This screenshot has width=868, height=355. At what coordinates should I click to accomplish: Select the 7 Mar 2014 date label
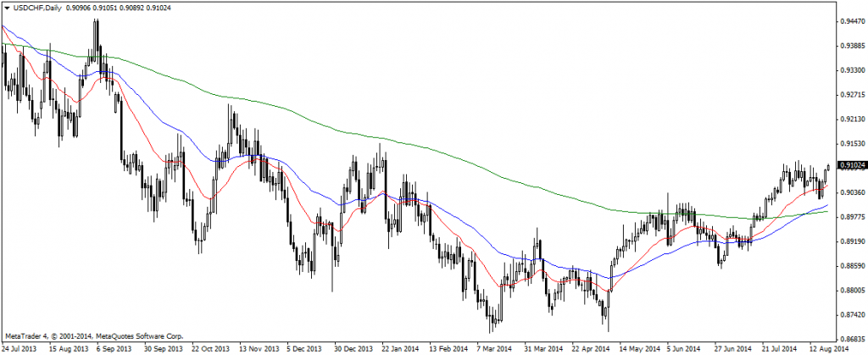click(x=492, y=348)
